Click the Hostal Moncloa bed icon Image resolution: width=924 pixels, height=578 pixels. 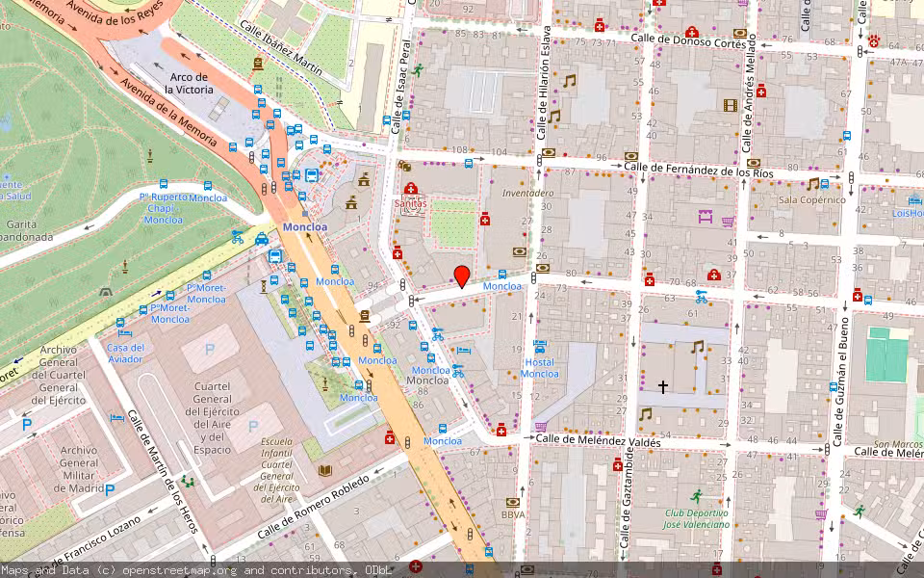pos(540,347)
